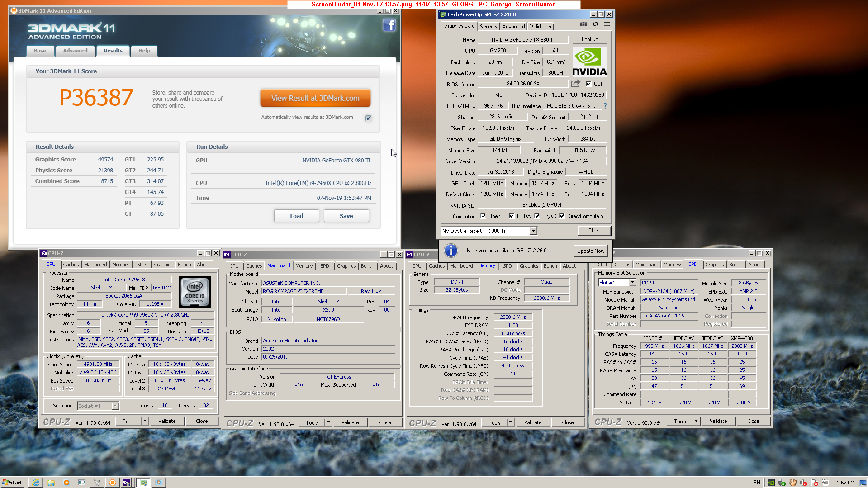Click Safely Remove Hardware tray icon
Viewport: 868px width, 488px height.
pos(782,483)
